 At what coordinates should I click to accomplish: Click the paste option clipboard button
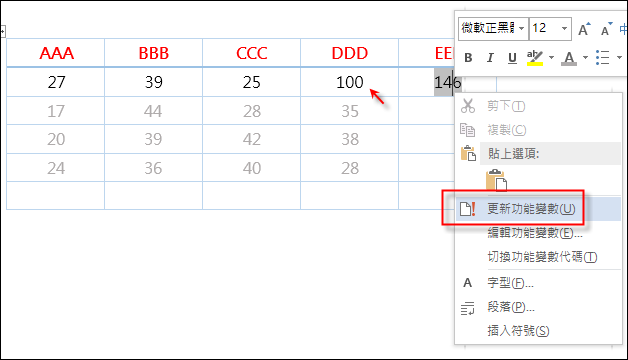(x=496, y=180)
